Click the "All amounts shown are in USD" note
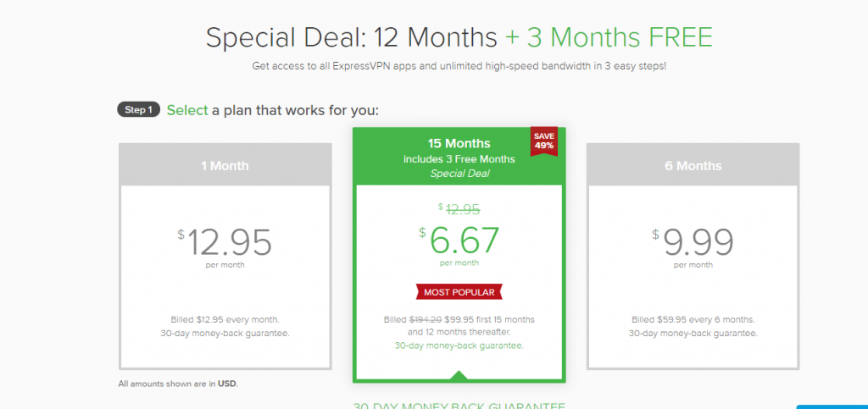 (178, 384)
